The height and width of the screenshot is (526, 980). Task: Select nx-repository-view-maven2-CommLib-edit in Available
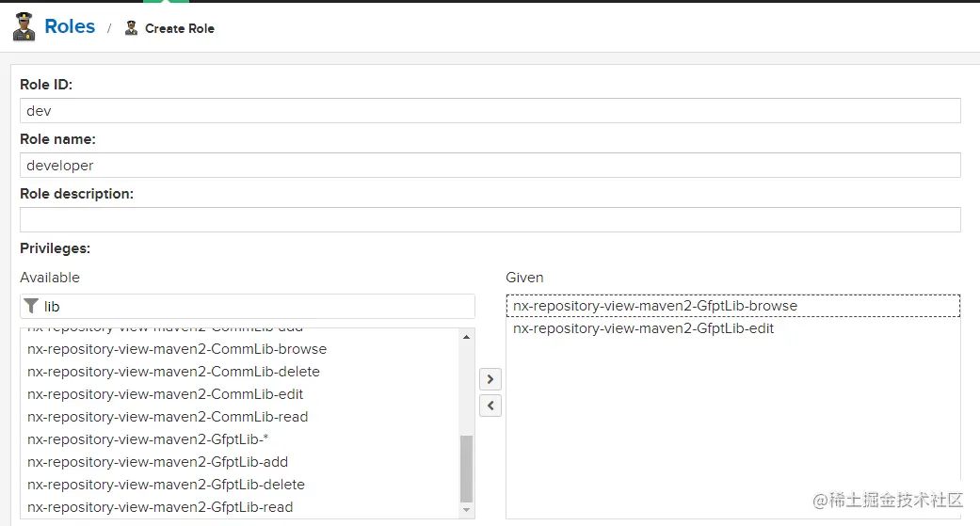pyautogui.click(x=241, y=394)
